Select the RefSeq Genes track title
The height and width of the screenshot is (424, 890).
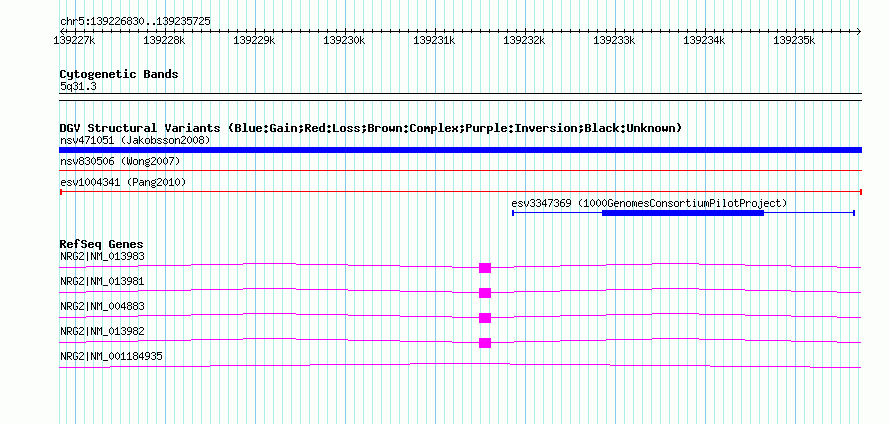click(x=102, y=244)
